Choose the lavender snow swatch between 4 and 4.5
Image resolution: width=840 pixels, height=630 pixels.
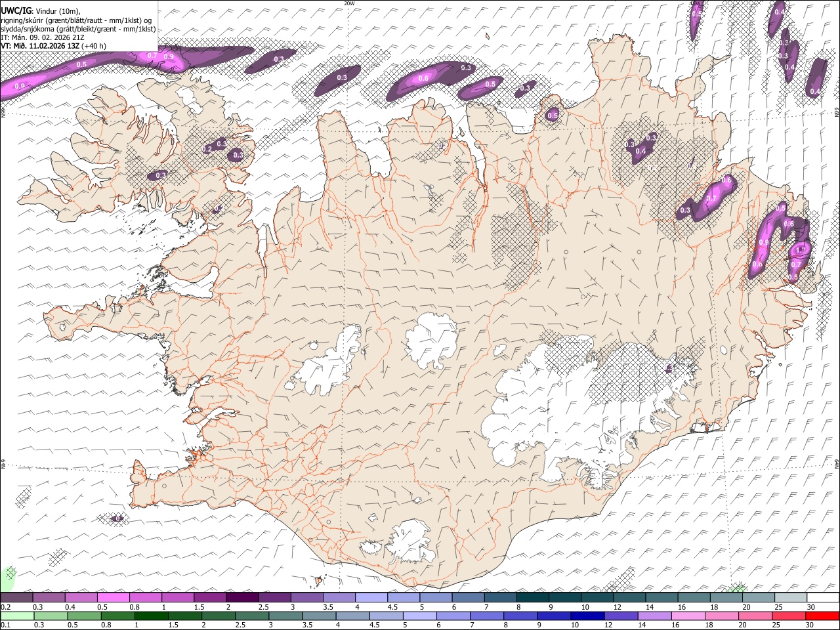pyautogui.click(x=371, y=598)
